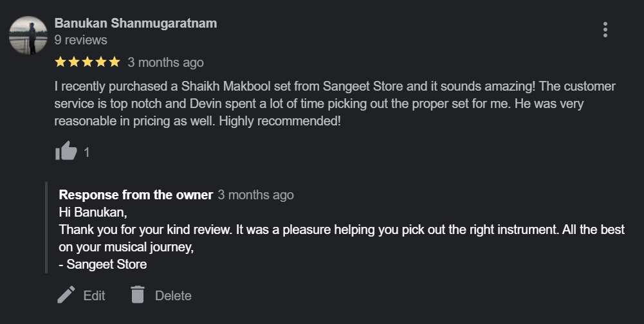Click the first star in the rating
Viewport: 644px width, 324px height.
pos(60,62)
